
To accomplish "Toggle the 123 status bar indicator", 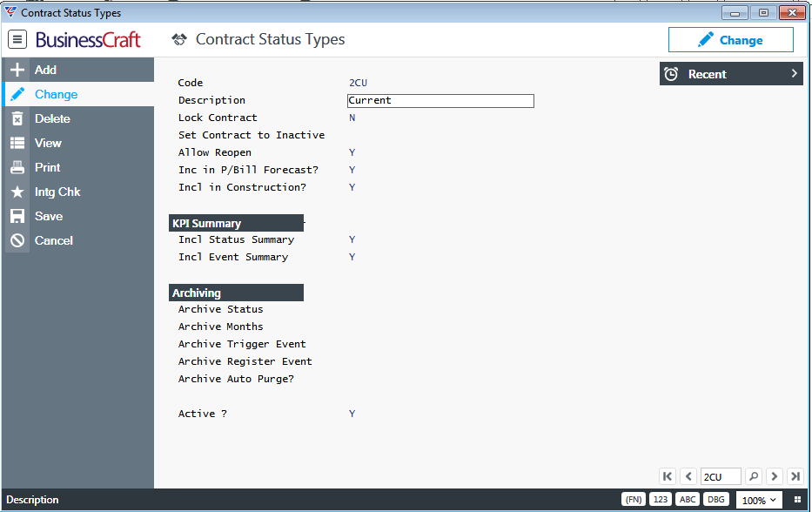I will click(x=661, y=500).
